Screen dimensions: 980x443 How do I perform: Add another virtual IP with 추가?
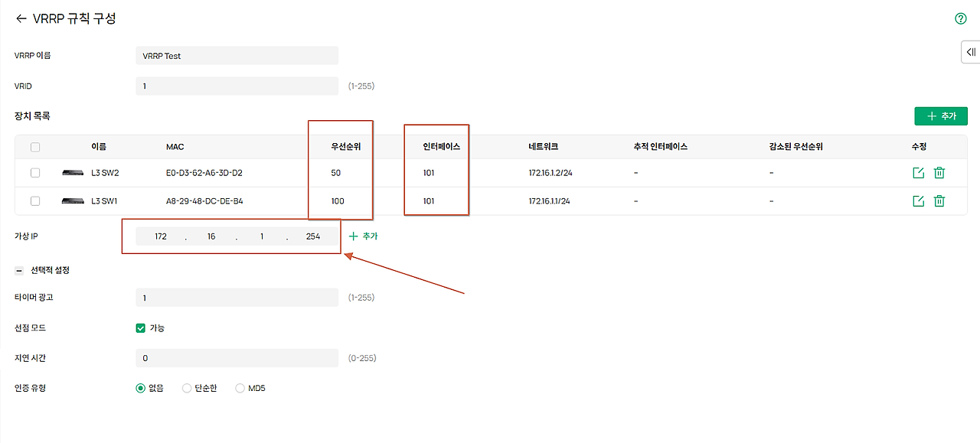tap(364, 236)
